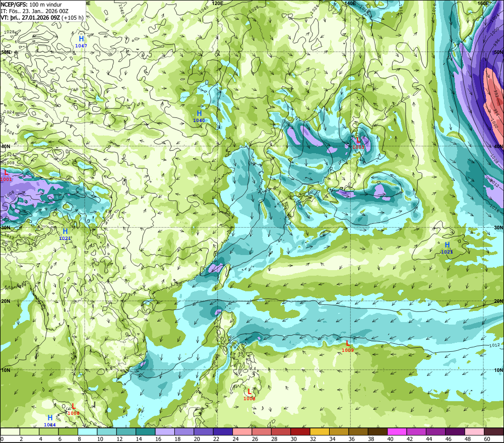This screenshot has width=504, height=443.
Task: Click the H symbol of the 1021 high near 160E
Action: click(x=447, y=245)
